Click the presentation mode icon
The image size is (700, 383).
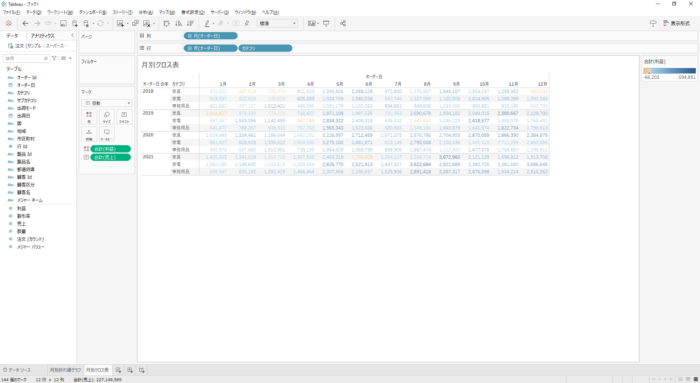tap(326, 23)
